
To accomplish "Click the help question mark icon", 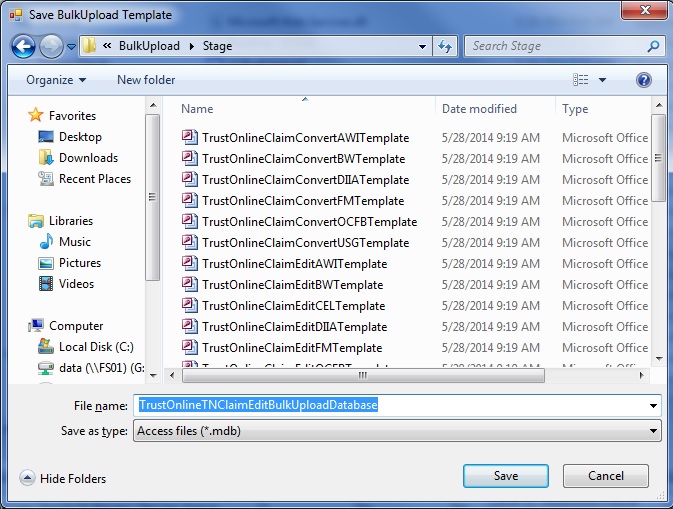I will click(x=644, y=80).
